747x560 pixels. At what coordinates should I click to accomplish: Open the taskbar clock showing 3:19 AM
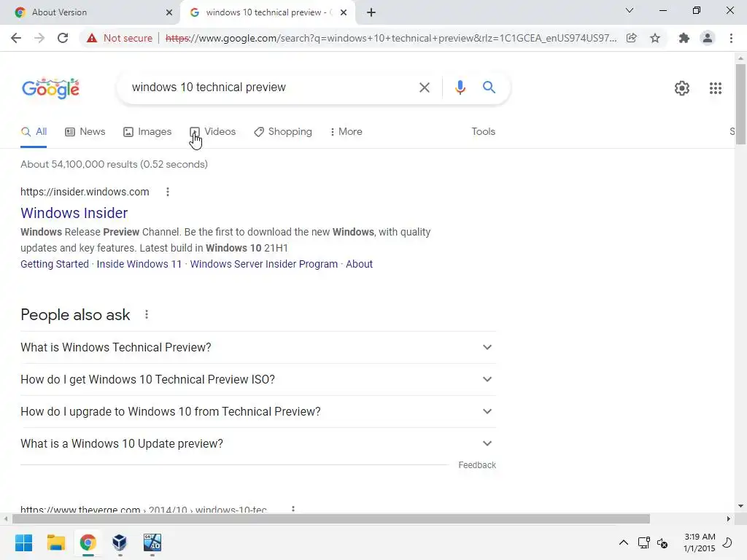click(700, 542)
